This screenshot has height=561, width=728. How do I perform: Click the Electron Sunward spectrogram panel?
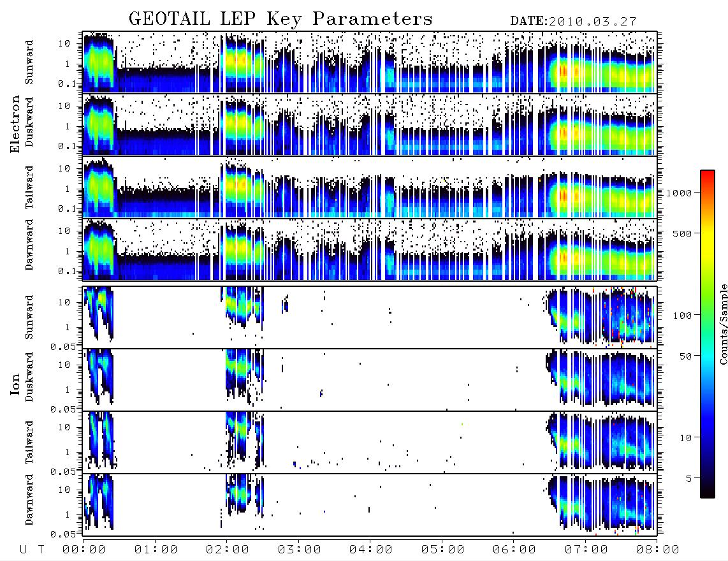tap(370, 62)
